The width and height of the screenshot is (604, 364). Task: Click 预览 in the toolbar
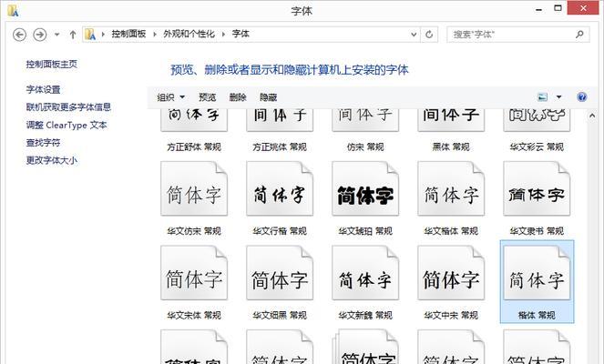pos(207,97)
